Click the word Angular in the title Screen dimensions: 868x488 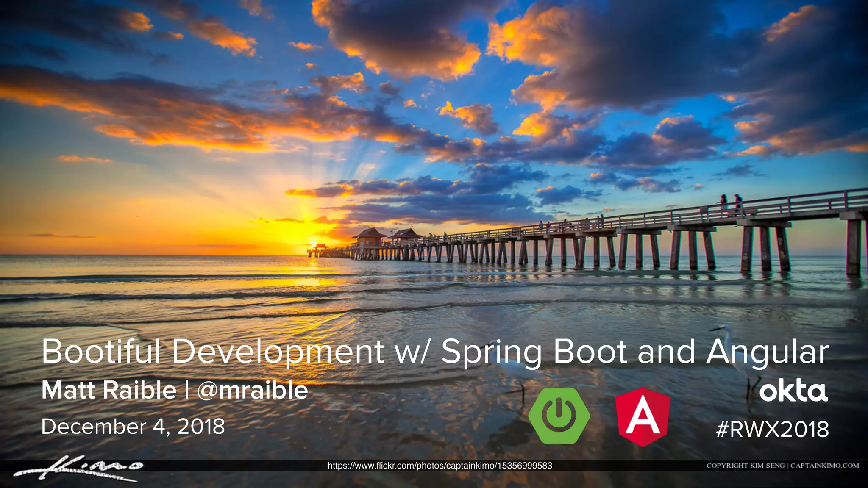[767, 352]
